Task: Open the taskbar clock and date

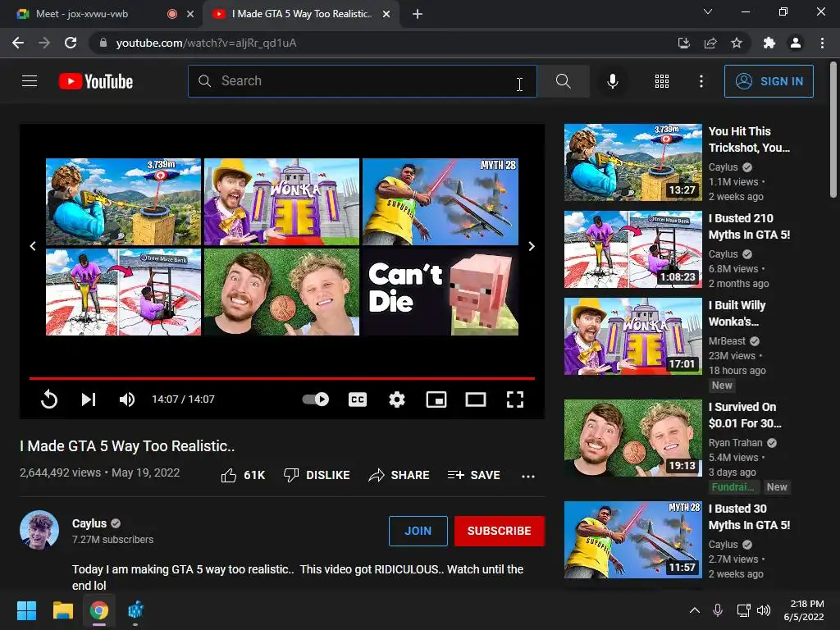Action: 804,610
